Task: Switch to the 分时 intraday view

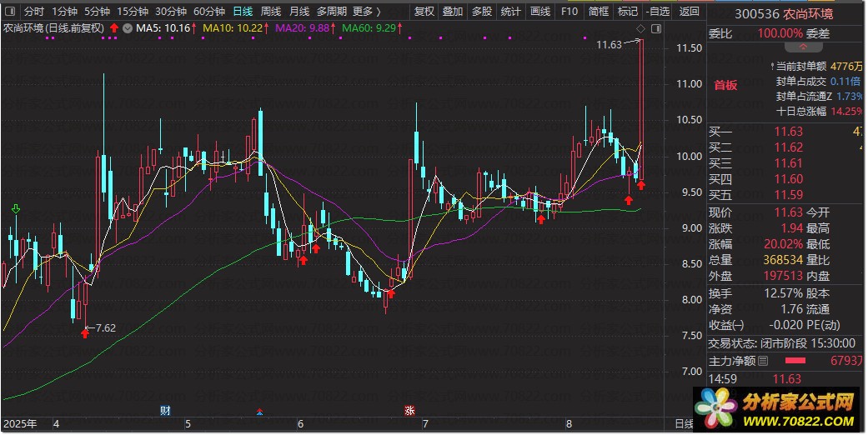Action: click(33, 11)
